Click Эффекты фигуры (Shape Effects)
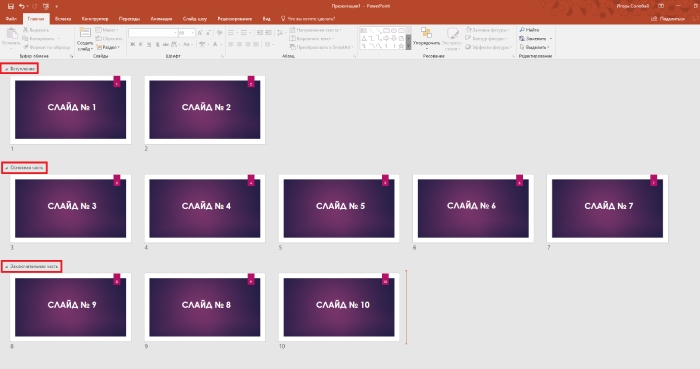The image size is (700, 369). click(488, 47)
